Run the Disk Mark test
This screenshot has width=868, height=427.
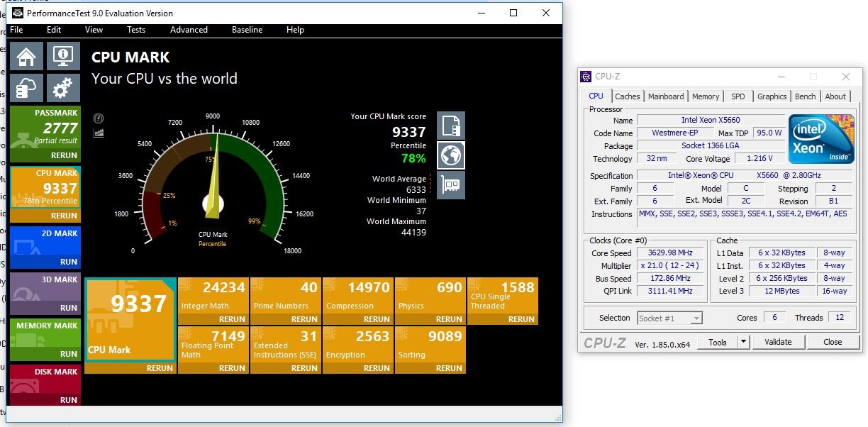pos(44,400)
